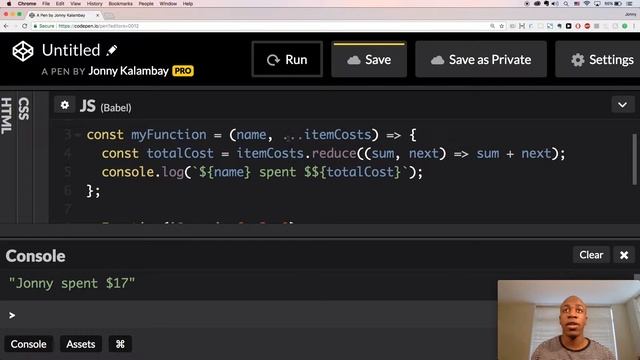640x360 pixels.
Task: Click 'console' in the code on line 5
Action: pos(128,172)
